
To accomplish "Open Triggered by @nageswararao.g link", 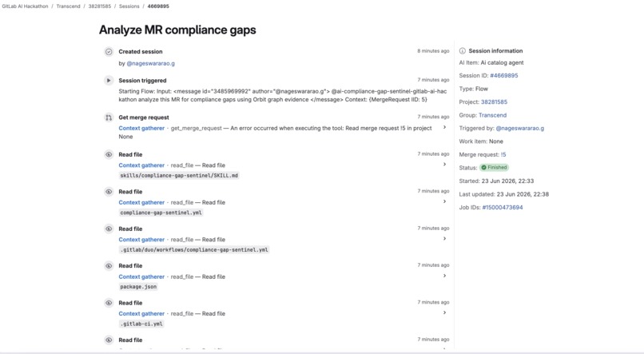I will click(519, 128).
